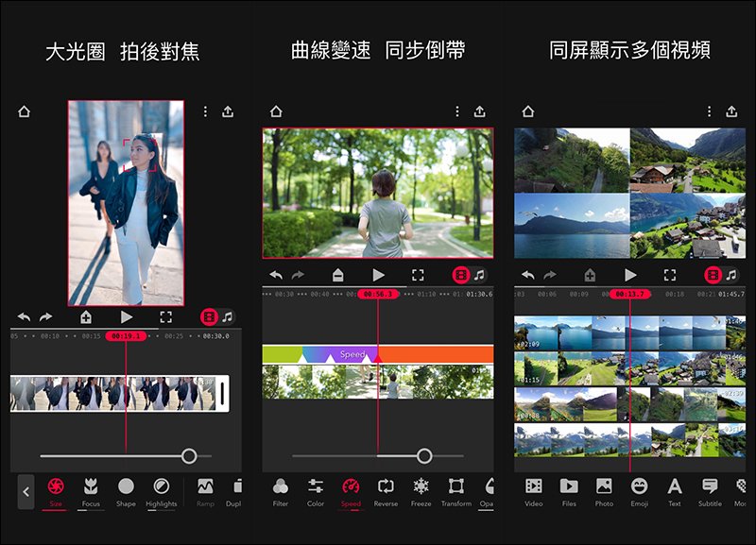The width and height of the screenshot is (756, 545).
Task: Add an Emoji layer
Action: [x=639, y=488]
